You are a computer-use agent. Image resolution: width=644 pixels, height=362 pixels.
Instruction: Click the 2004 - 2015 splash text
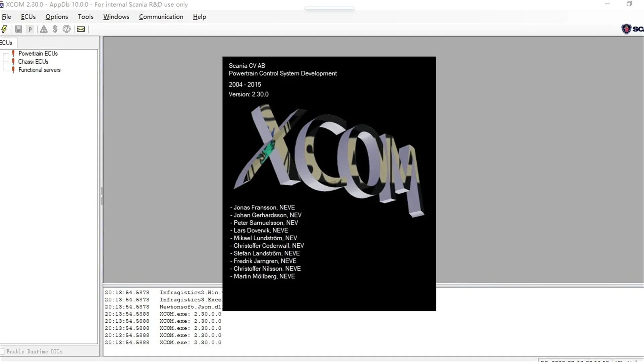[245, 84]
